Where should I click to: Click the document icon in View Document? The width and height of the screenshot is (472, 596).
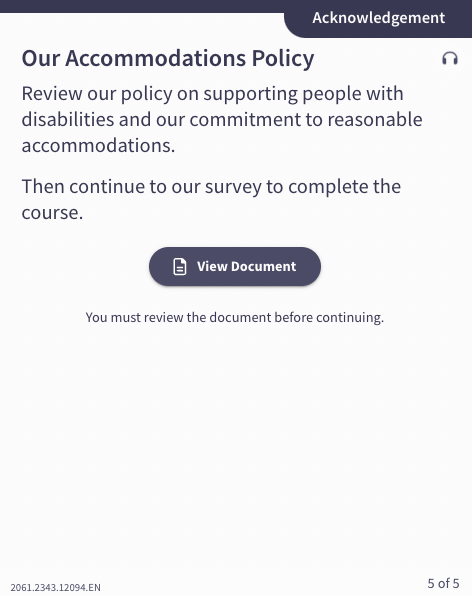180,266
